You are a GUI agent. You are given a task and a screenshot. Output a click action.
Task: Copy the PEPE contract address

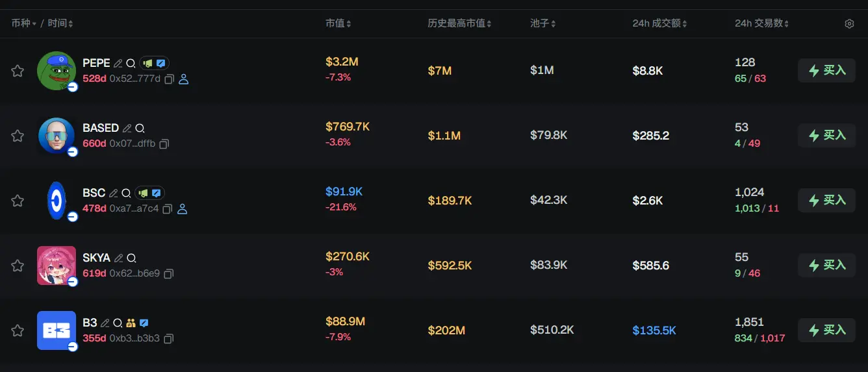pyautogui.click(x=169, y=79)
